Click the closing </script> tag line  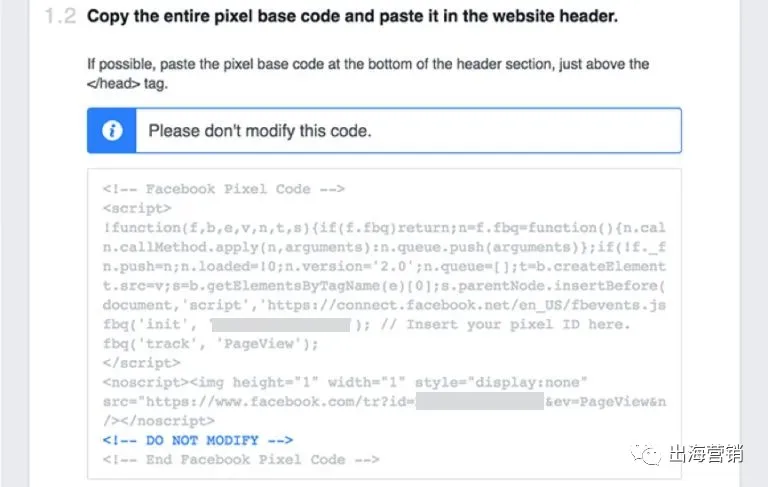142,363
